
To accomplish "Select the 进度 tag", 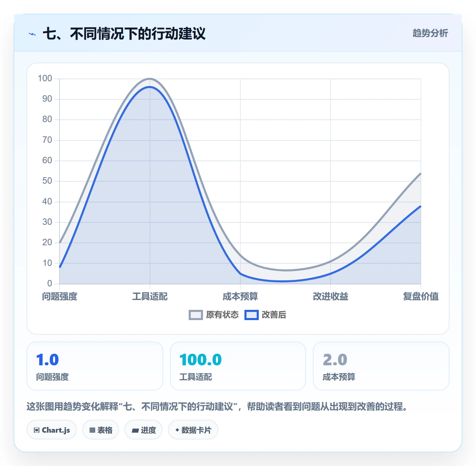I will tap(143, 430).
